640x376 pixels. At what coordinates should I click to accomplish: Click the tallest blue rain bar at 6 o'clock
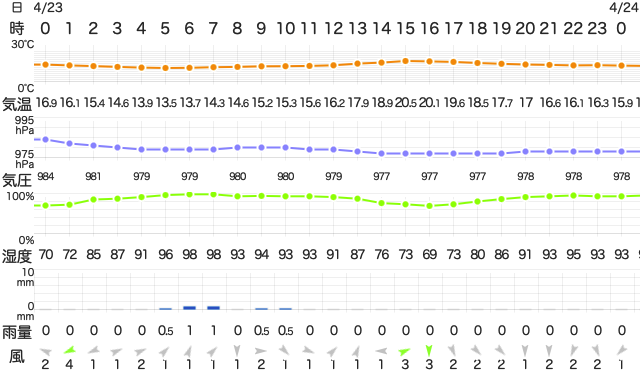click(x=189, y=307)
